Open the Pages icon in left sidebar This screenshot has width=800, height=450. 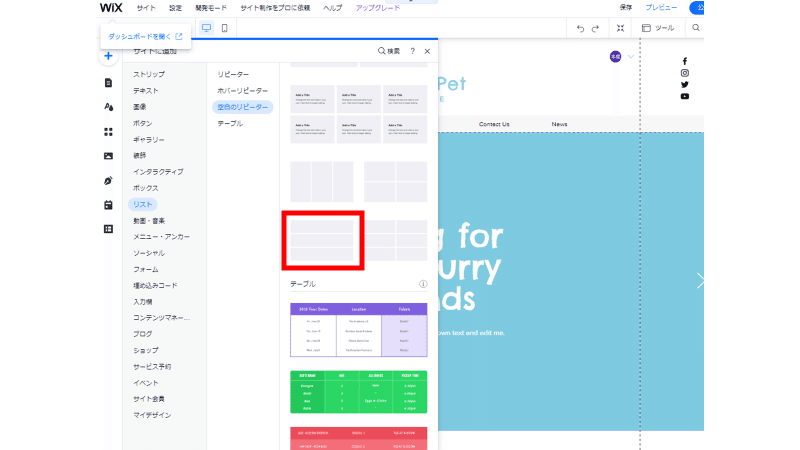(x=108, y=83)
